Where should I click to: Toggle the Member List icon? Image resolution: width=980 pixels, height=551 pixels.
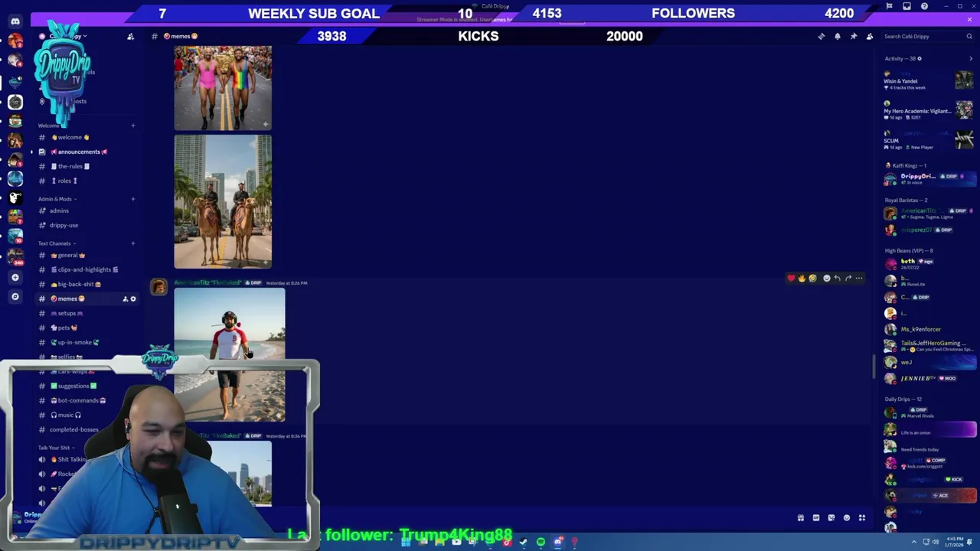[x=870, y=36]
